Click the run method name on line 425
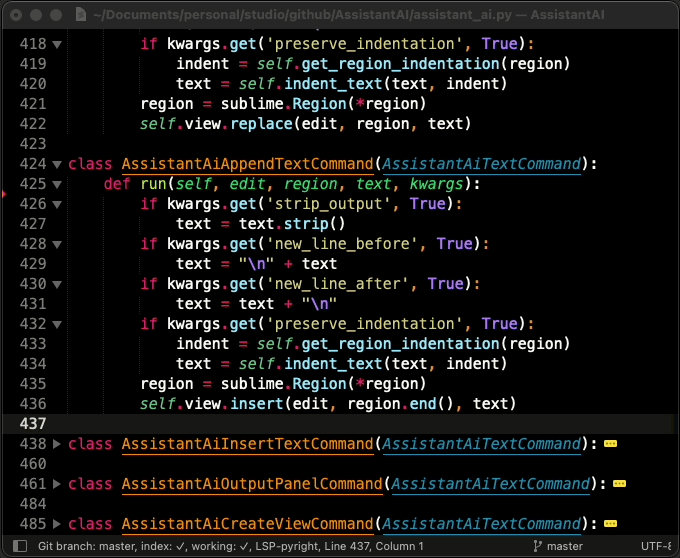 pos(154,184)
